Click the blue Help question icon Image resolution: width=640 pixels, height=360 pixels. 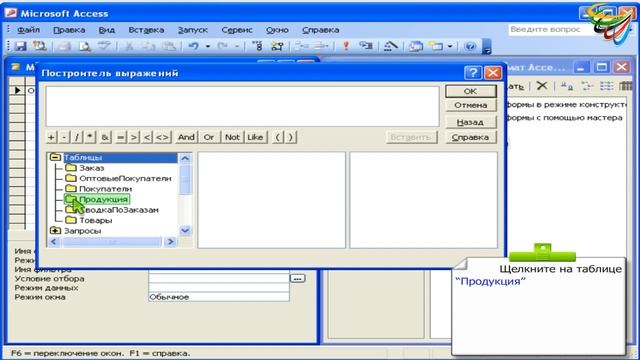click(470, 46)
